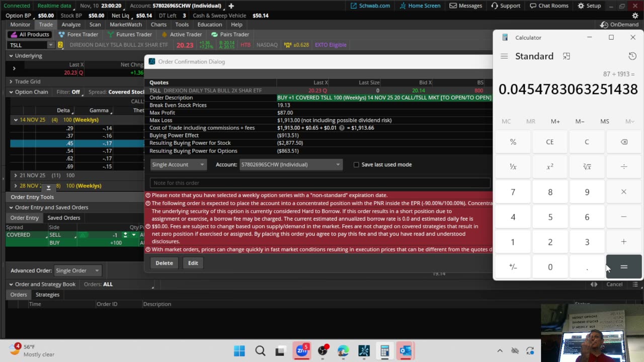Open the Schwab.com link
This screenshot has width=644, height=362.
click(370, 6)
